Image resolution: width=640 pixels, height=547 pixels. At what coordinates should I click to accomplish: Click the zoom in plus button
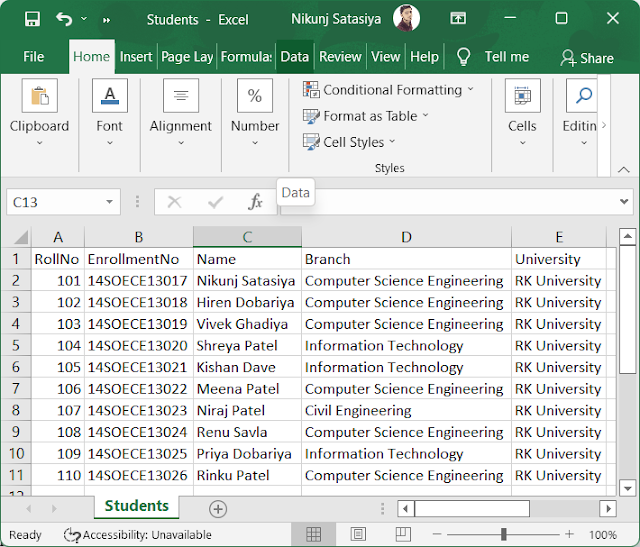point(569,534)
